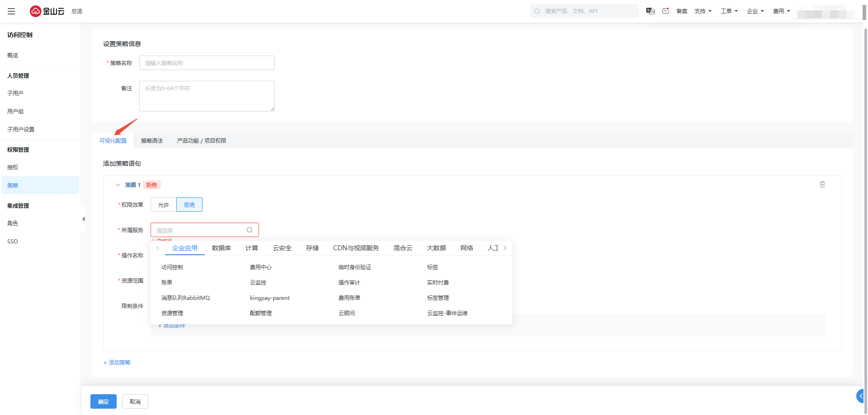Click the + 添加策略 link

pos(117,363)
